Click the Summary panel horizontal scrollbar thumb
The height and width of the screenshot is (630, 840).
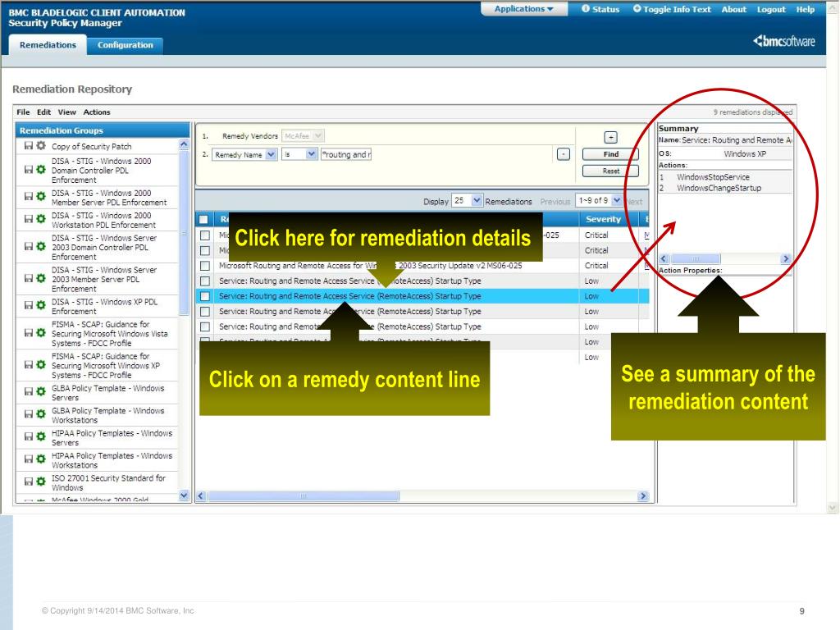696,258
